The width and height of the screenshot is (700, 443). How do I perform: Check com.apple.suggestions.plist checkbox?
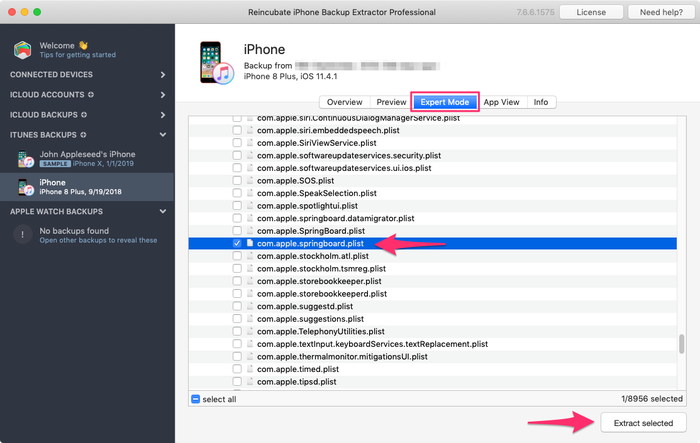[237, 319]
